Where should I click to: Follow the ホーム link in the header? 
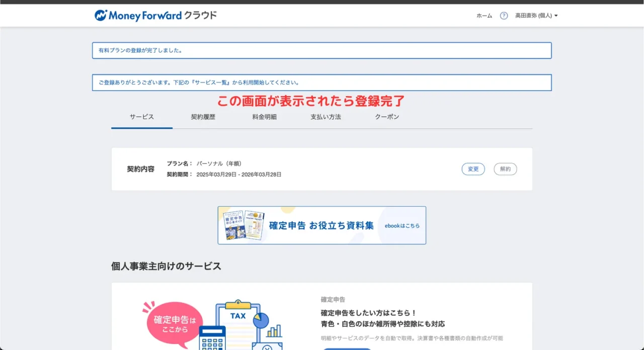(484, 16)
